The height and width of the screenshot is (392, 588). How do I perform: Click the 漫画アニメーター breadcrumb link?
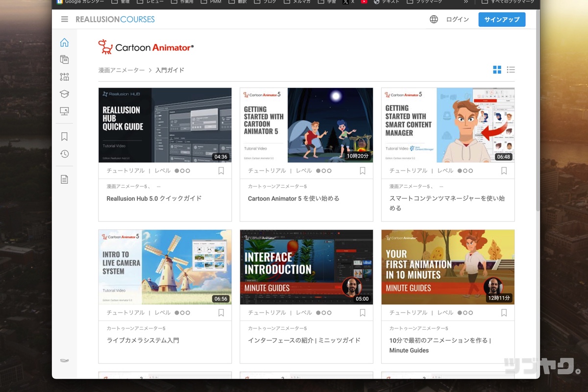coord(122,70)
